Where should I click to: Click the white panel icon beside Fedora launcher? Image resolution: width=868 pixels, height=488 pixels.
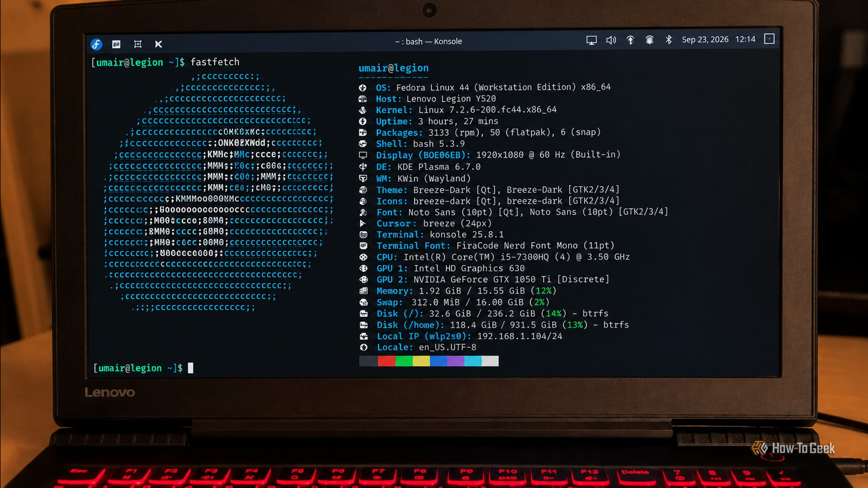point(116,44)
